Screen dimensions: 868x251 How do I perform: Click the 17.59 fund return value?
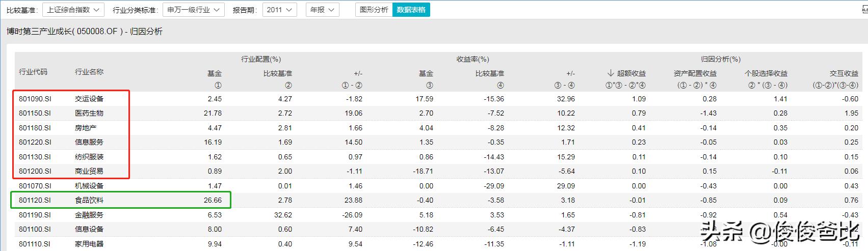pyautogui.click(x=425, y=99)
